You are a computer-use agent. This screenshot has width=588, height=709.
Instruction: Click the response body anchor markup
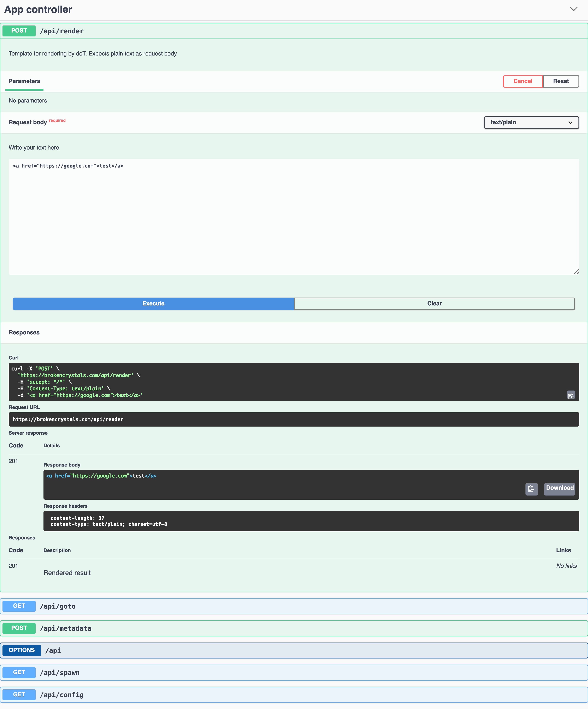[101, 476]
